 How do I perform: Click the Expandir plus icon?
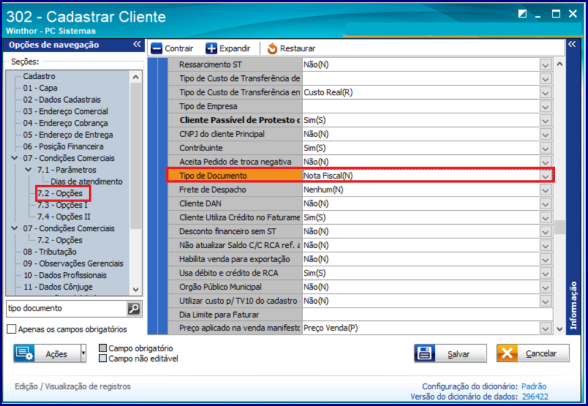[211, 48]
